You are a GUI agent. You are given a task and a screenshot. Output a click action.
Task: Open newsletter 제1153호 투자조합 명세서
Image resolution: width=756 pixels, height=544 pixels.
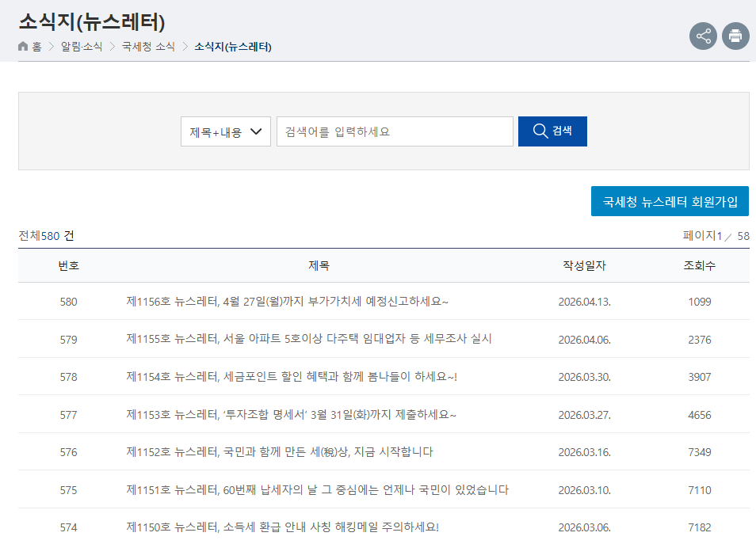pos(291,414)
